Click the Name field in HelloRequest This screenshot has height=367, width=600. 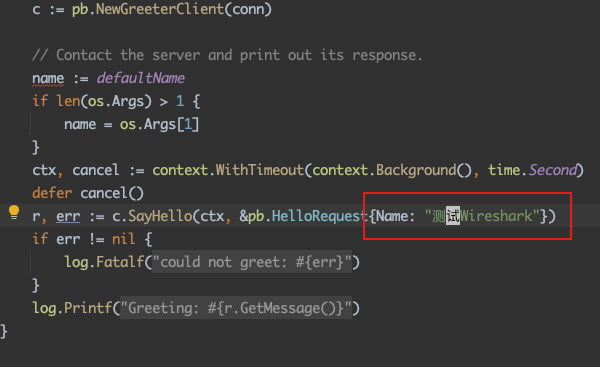[392, 216]
